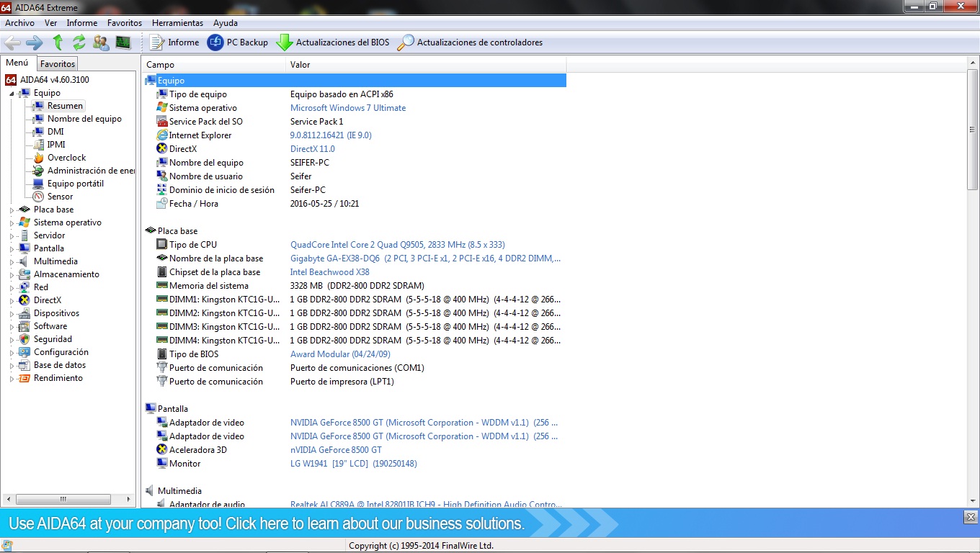The width and height of the screenshot is (980, 553).
Task: Expand the DirectX tree node
Action: [x=12, y=300]
